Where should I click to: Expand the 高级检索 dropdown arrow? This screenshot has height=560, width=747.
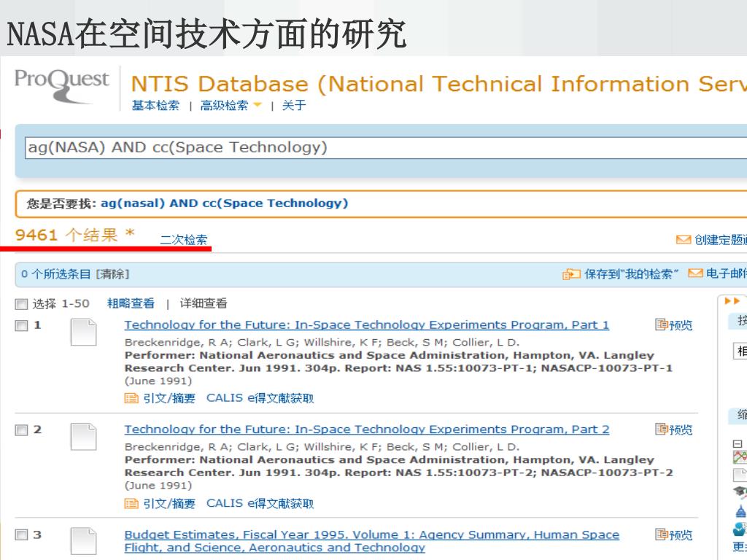click(x=258, y=105)
